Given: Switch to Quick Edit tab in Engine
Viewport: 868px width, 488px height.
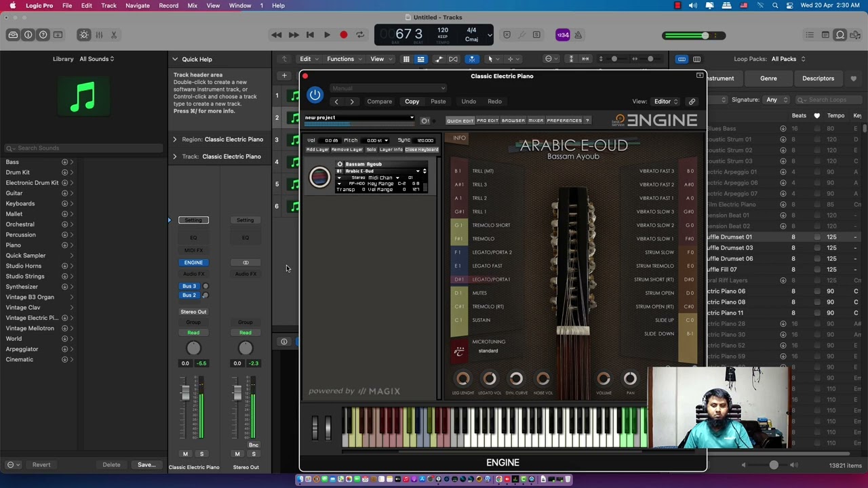Looking at the screenshot, I should 460,121.
